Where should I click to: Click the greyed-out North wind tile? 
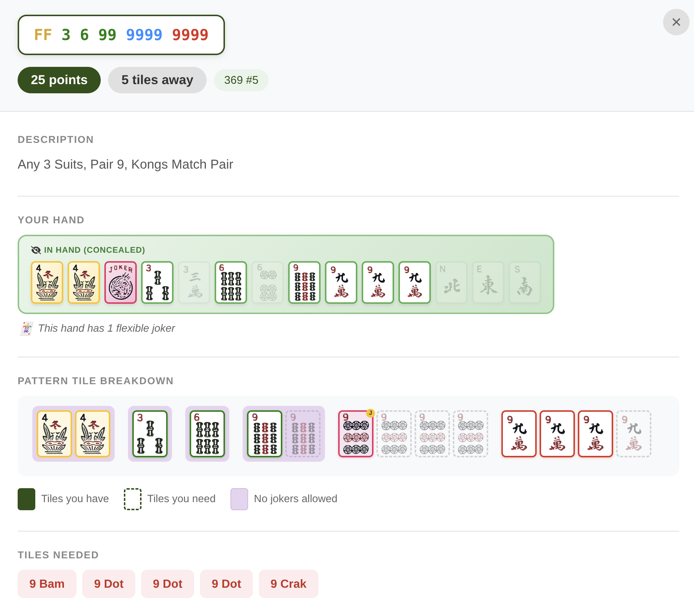pyautogui.click(x=451, y=282)
